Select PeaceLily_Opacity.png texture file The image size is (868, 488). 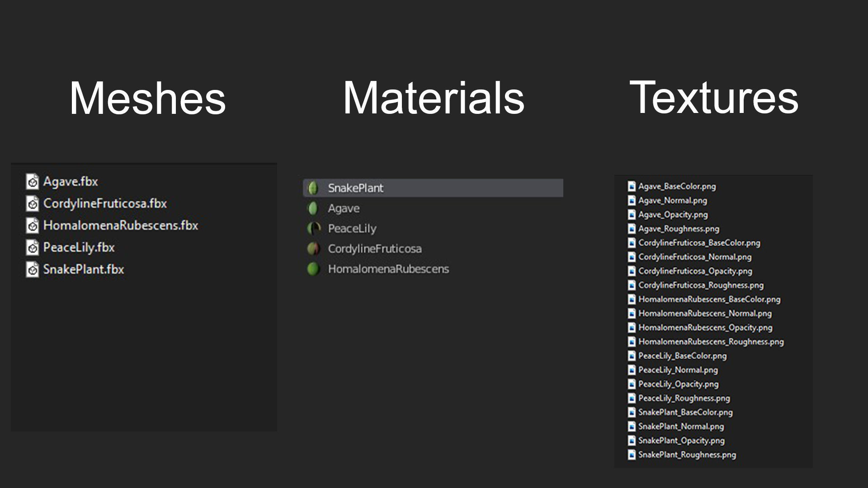click(x=678, y=384)
